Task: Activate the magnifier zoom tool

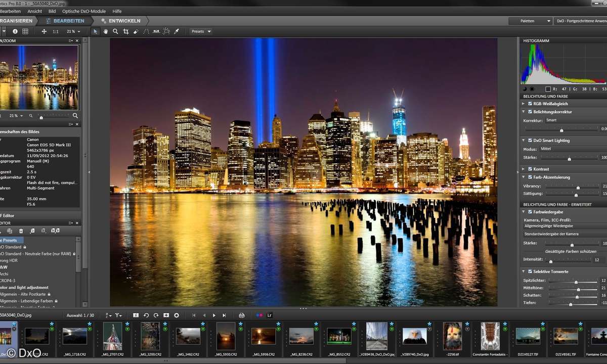Action: click(115, 31)
